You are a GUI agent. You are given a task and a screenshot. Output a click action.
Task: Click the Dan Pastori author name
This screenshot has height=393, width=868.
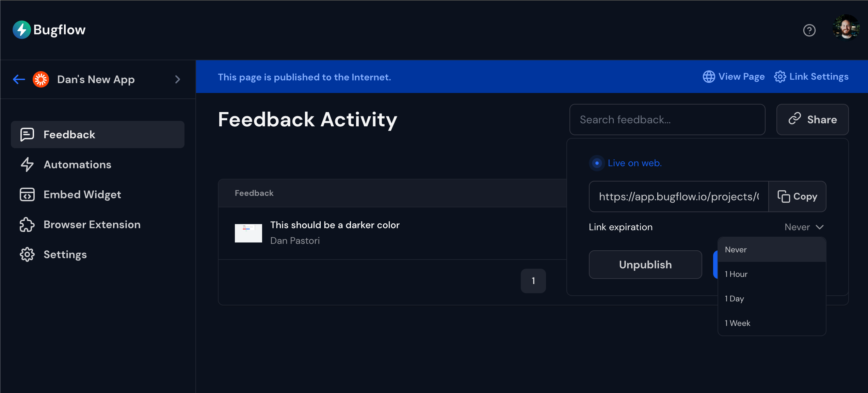(x=295, y=241)
